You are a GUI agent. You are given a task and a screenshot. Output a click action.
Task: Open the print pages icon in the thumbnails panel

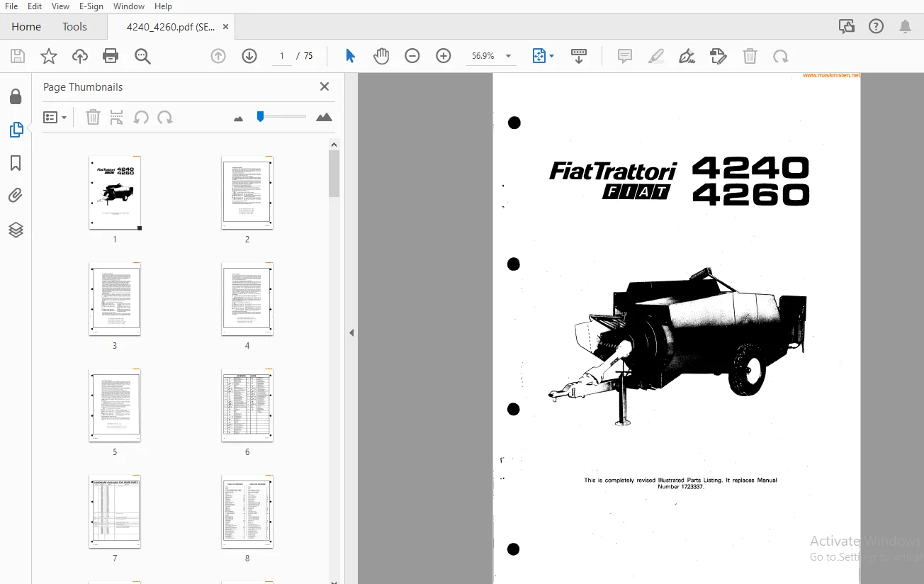tap(117, 118)
